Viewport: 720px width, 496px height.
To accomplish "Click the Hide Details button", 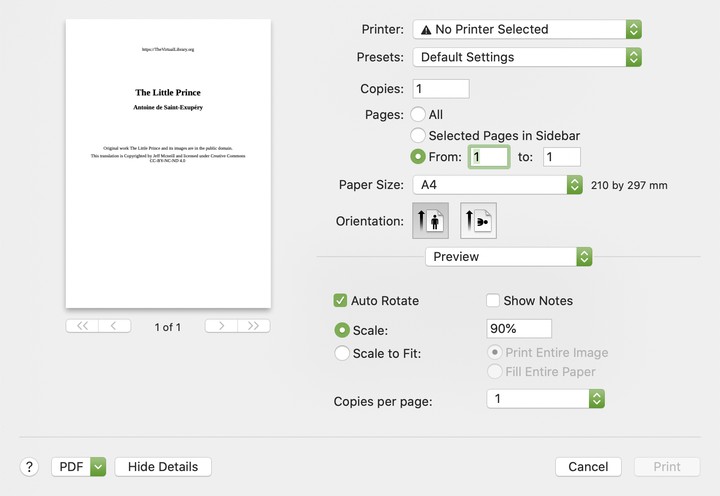I will tap(163, 467).
